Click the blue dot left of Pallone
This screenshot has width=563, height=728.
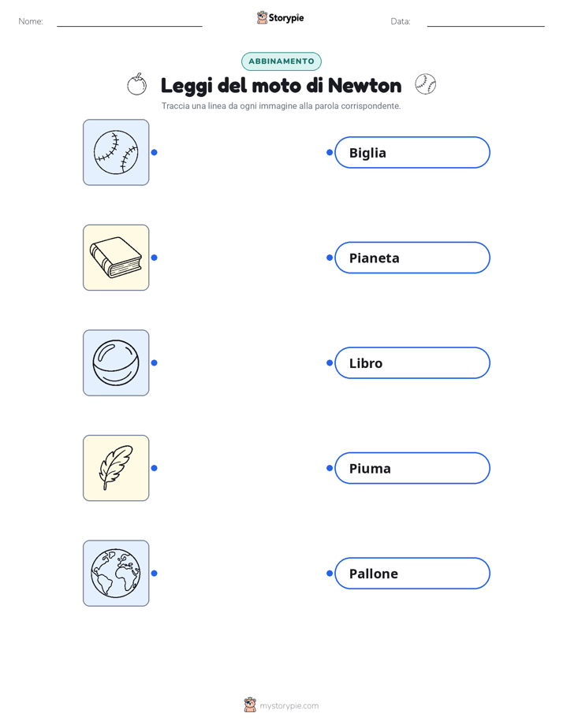pos(330,573)
